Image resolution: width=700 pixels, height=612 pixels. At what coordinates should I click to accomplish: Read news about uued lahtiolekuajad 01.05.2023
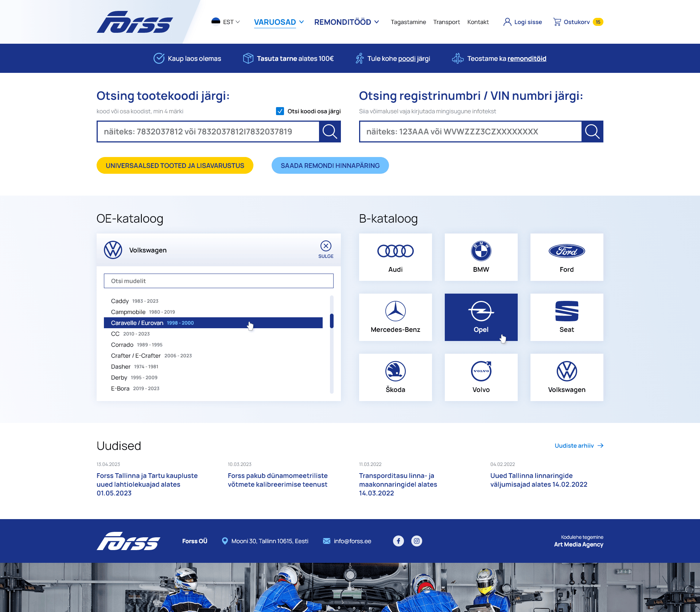147,484
